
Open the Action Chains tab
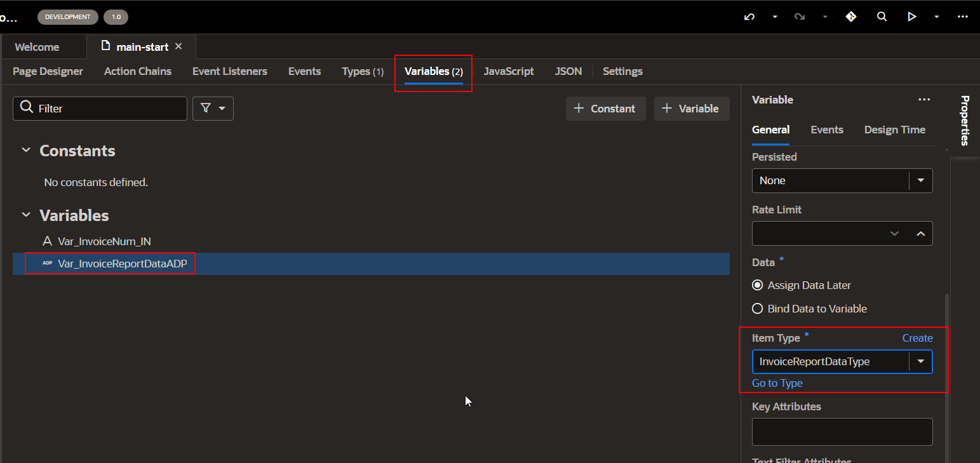(x=138, y=71)
